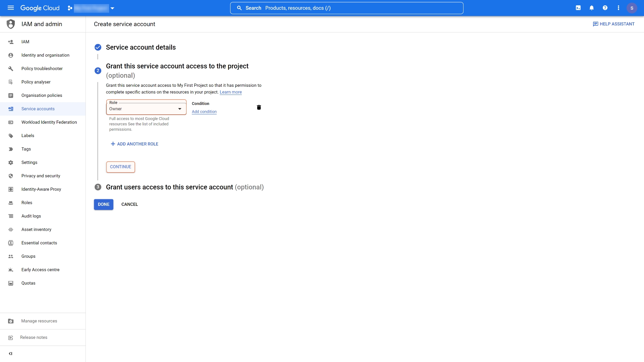Click the Service accounts sidebar icon
Screen dimensions: 644x362
[11, 109]
